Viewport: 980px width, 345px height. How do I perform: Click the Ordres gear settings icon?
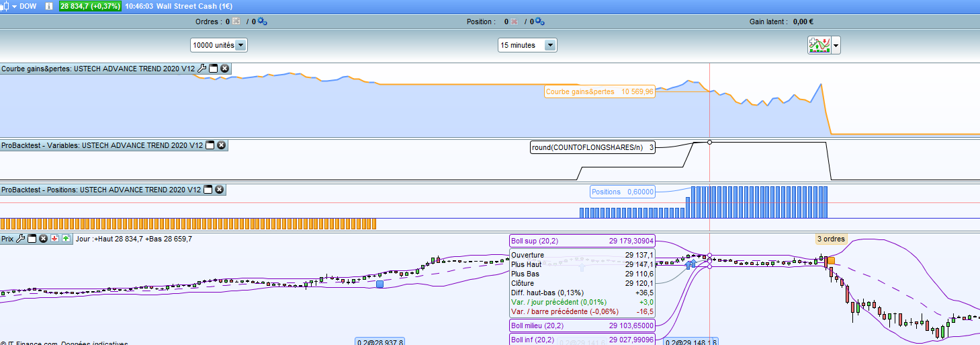tap(262, 22)
